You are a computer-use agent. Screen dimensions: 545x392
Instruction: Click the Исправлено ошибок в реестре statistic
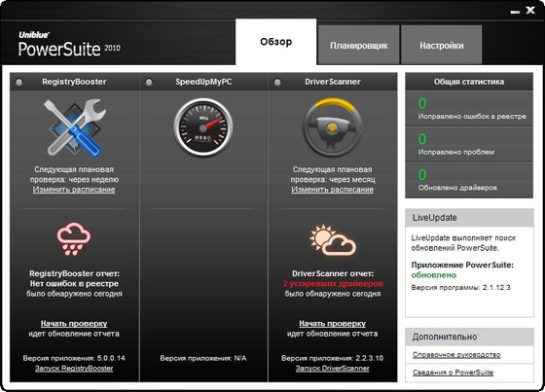coord(469,109)
